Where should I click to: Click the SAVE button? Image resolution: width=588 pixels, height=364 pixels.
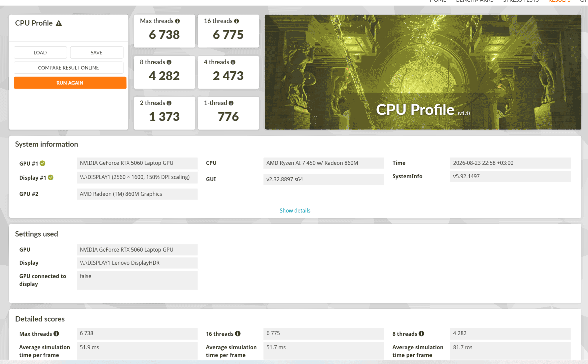(97, 52)
